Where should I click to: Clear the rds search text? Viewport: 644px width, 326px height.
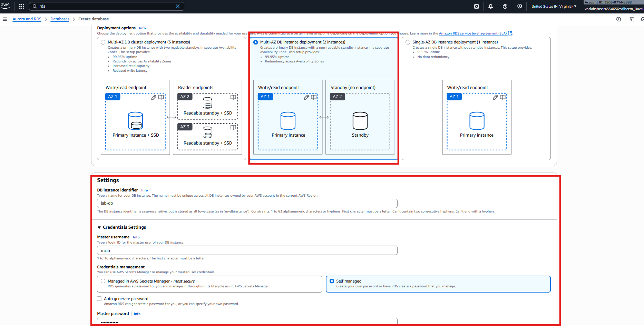click(177, 6)
